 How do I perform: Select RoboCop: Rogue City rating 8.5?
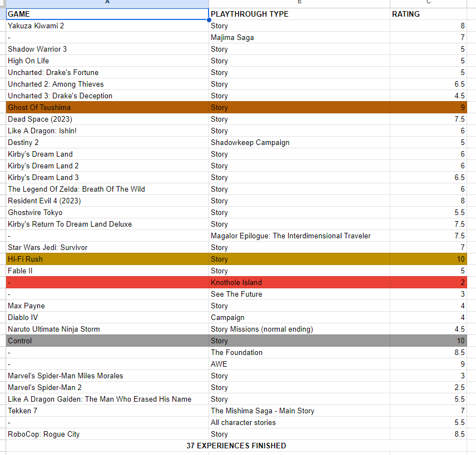(428, 434)
